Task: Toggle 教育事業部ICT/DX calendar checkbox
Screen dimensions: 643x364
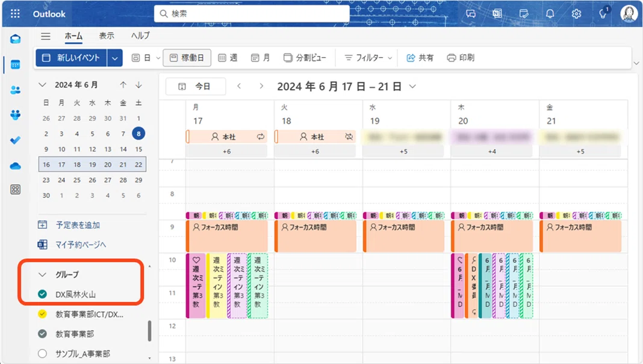Action: tap(42, 314)
